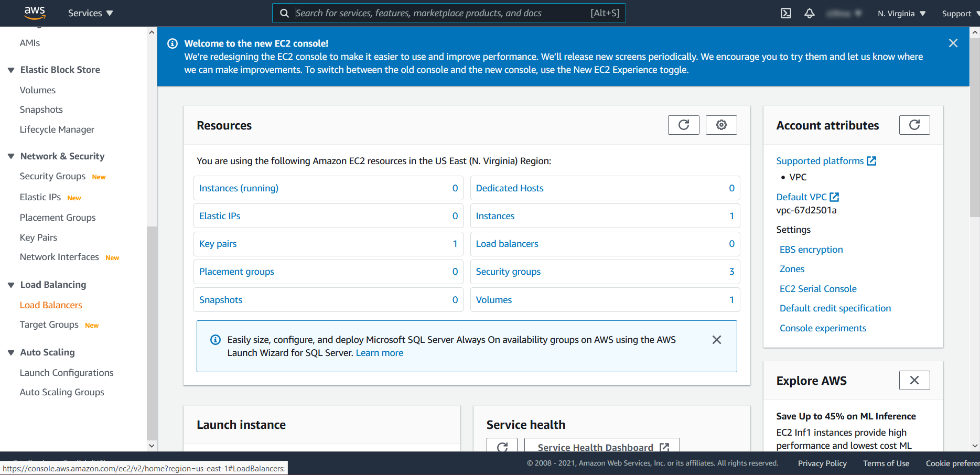The image size is (980, 475).
Task: Open the Instances (running) resource card
Action: click(x=328, y=188)
